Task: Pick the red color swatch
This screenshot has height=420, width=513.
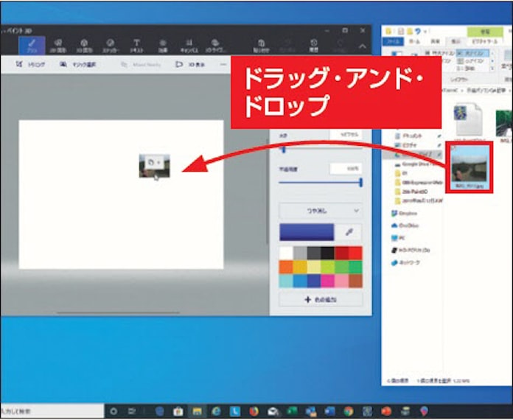Action: pos(355,253)
